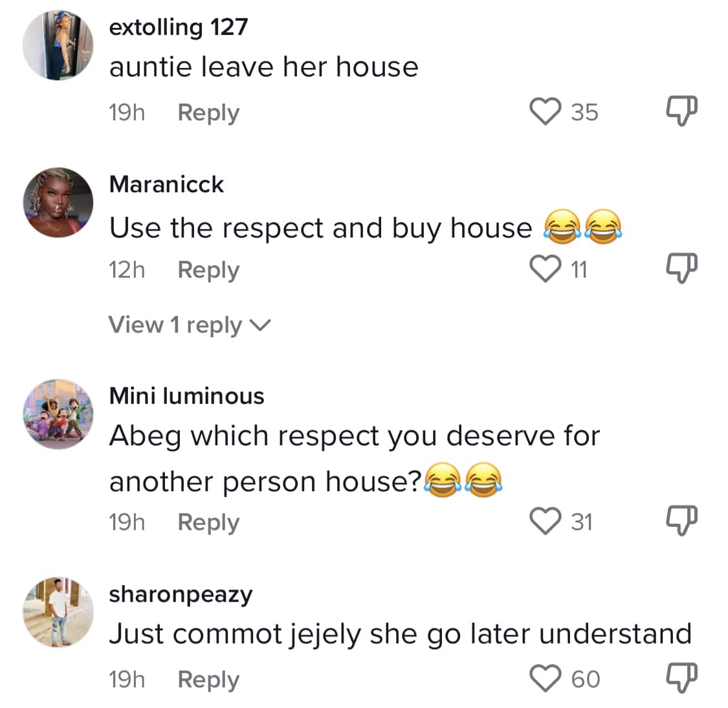This screenshot has width=728, height=708.
Task: Reply to extolling 127's comment
Action: click(208, 112)
